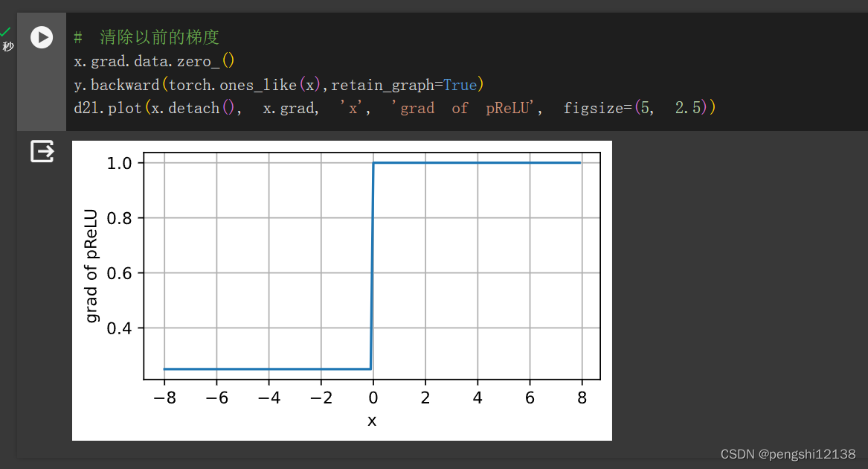868x469 pixels.
Task: Click the x-axis tick '4'
Action: point(478,398)
